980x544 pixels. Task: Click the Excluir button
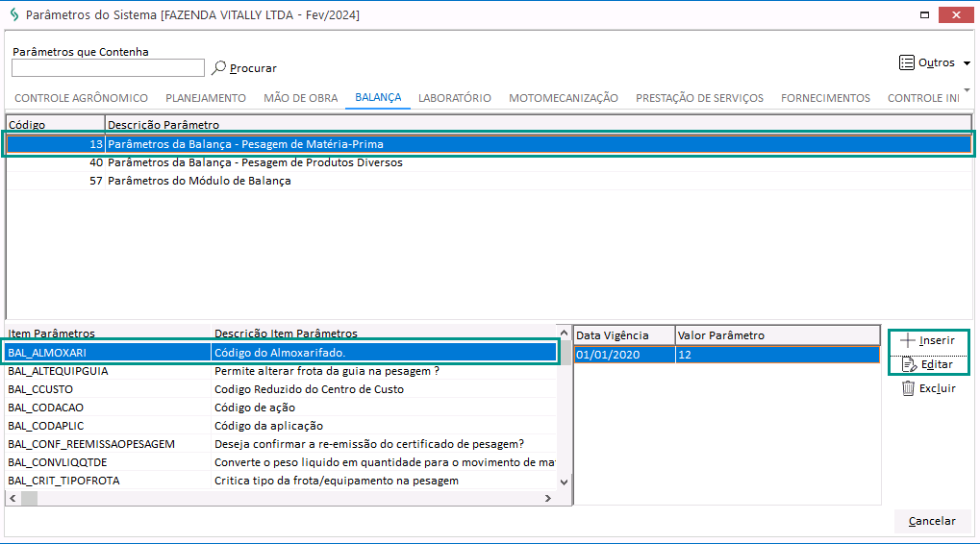(x=928, y=388)
